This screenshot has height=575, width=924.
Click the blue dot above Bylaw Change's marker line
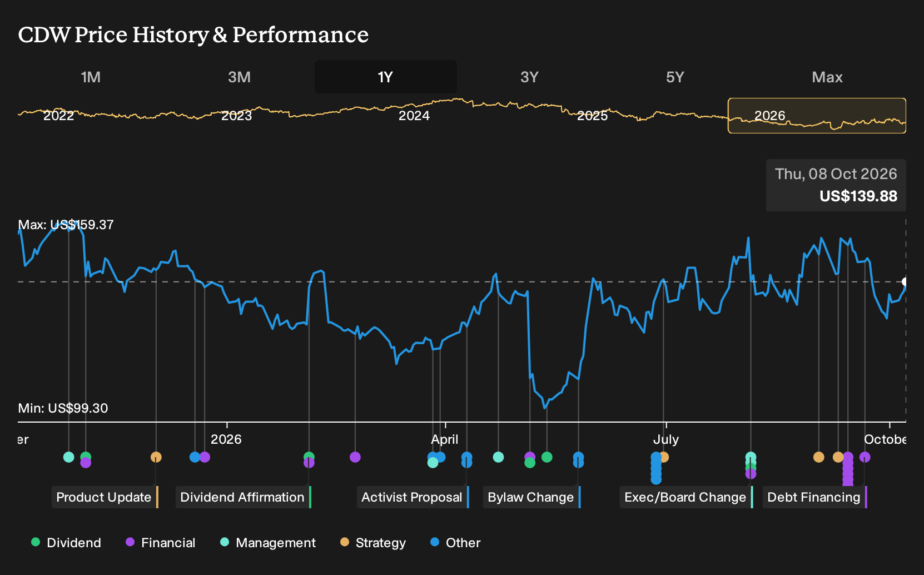click(x=579, y=457)
